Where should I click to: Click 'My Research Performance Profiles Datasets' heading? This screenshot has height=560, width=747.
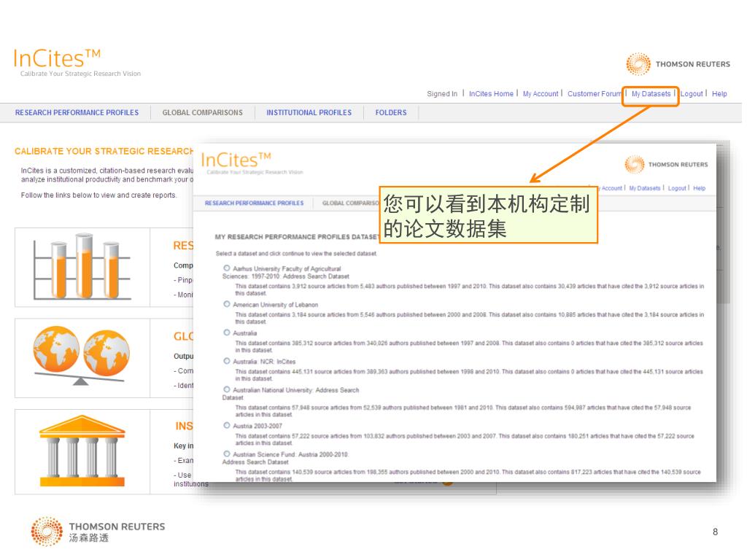click(297, 237)
